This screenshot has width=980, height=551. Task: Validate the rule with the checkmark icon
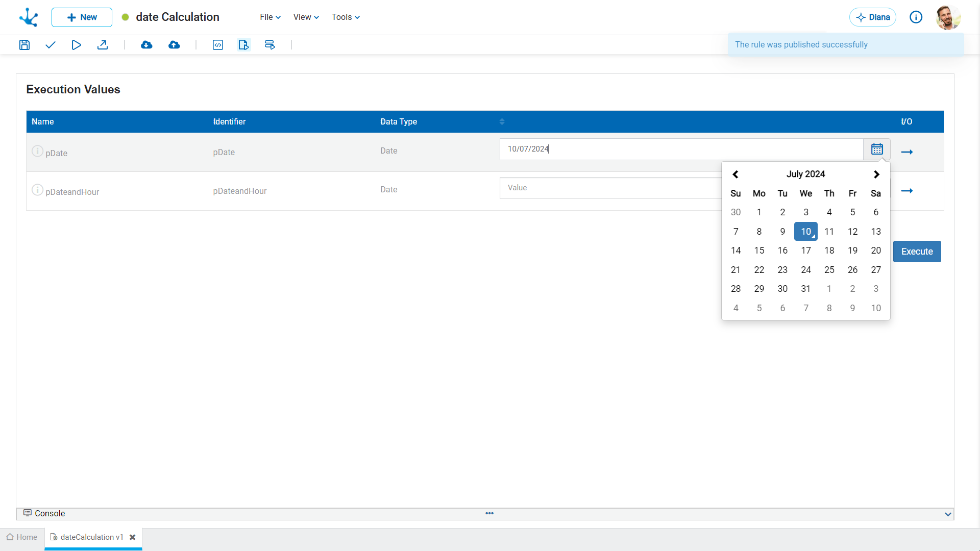tap(50, 45)
